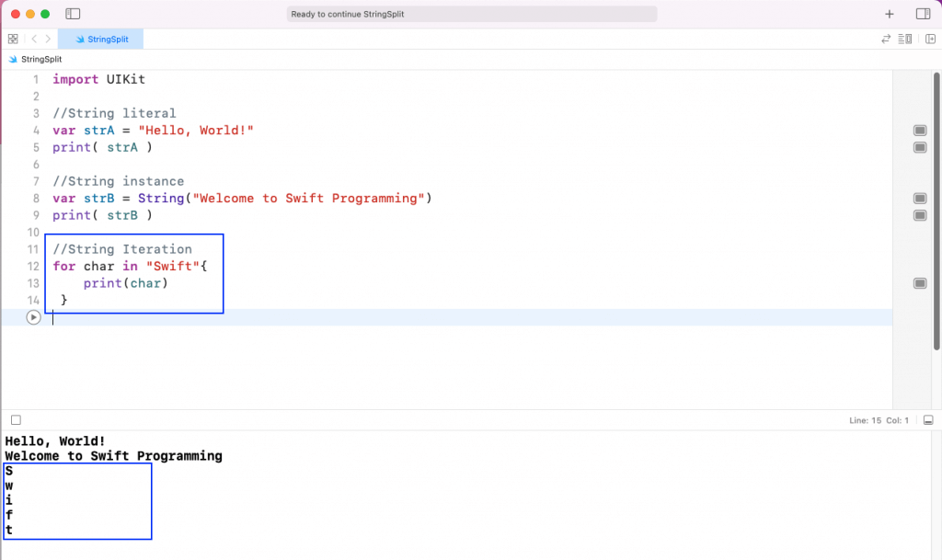
Task: Show result for print(char) loop line
Action: [920, 283]
